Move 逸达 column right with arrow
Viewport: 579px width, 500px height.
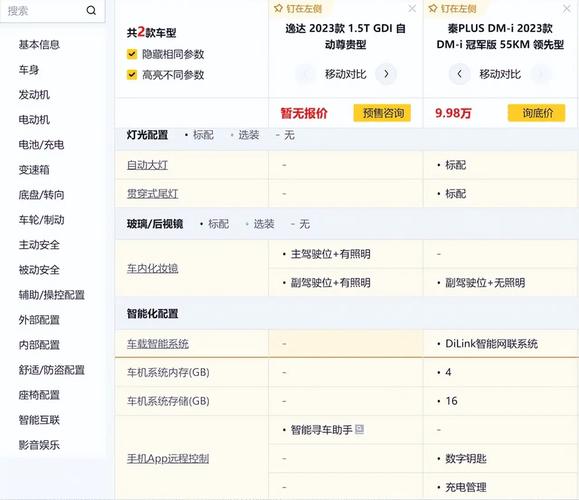[386, 74]
